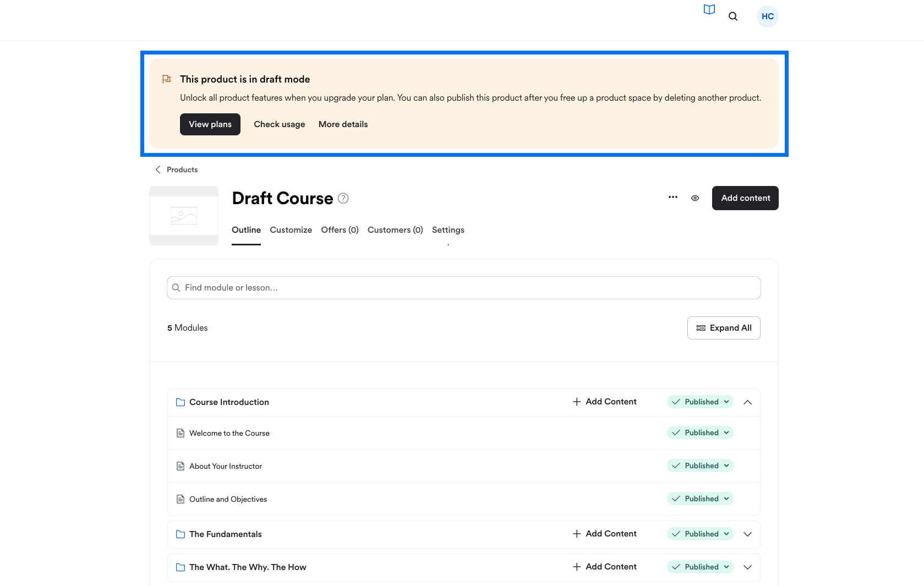Image resolution: width=924 pixels, height=586 pixels.
Task: Click the eye preview icon
Action: (x=695, y=198)
